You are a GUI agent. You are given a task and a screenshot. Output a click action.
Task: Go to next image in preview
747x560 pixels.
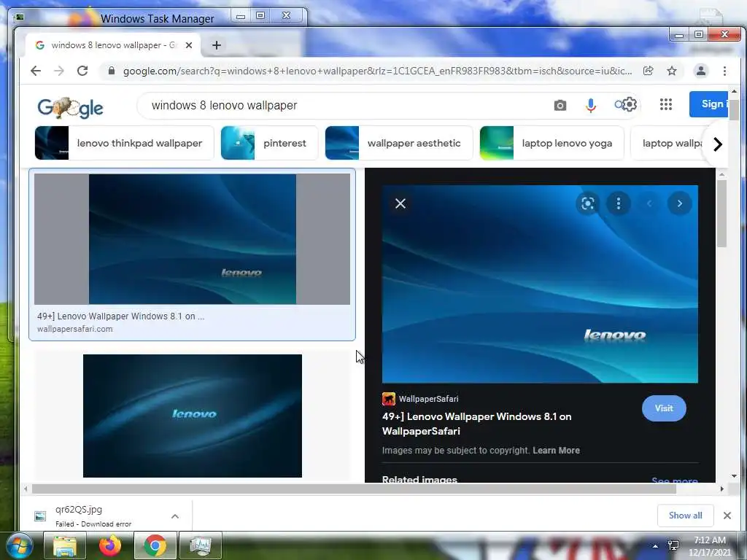(x=680, y=204)
